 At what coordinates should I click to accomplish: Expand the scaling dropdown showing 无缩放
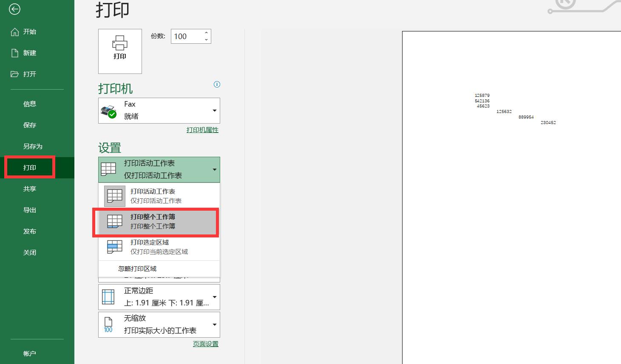coord(214,324)
